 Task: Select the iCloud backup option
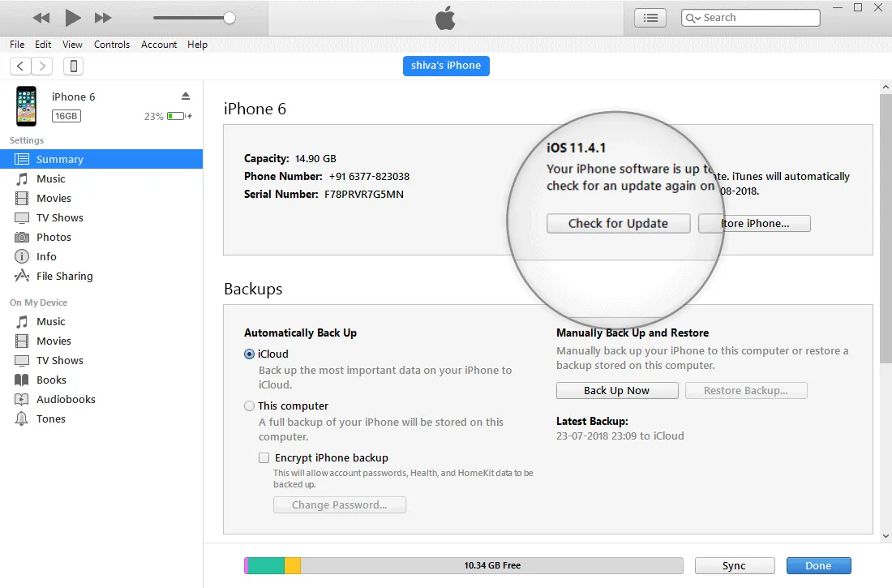(x=249, y=354)
